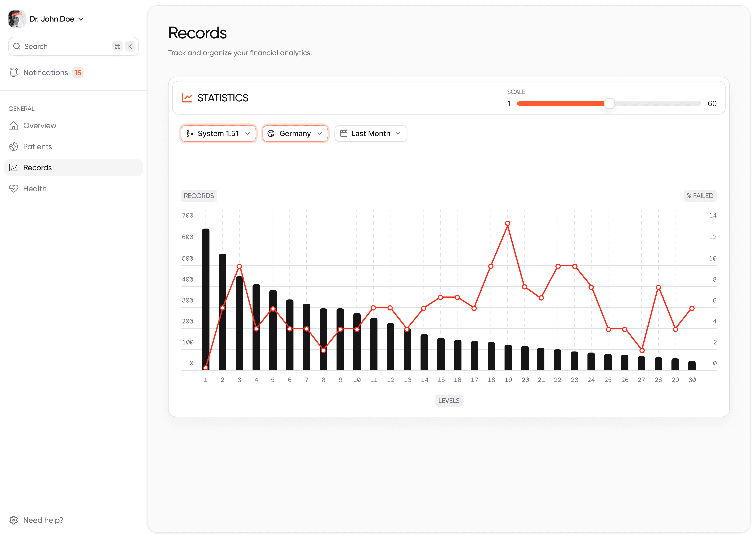The image size is (756, 538).
Task: Click Dr. John Doe avatar picture
Action: tap(17, 19)
